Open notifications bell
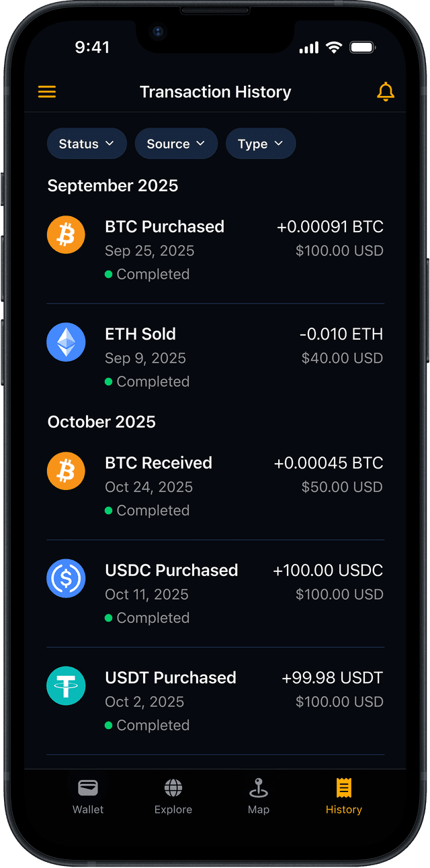Image resolution: width=430 pixels, height=868 pixels. (386, 92)
